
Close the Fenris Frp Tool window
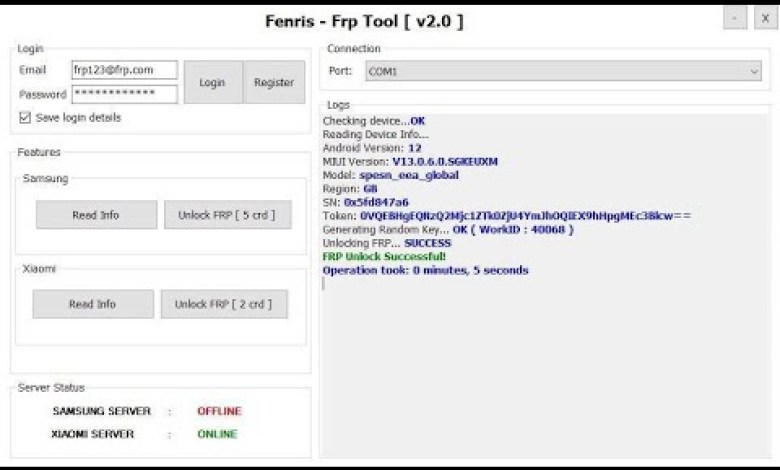(x=765, y=19)
